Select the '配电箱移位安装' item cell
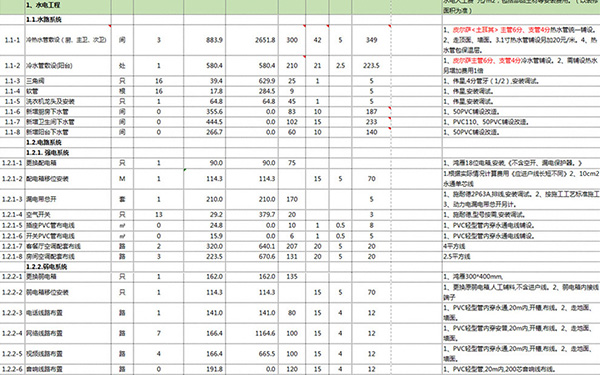This screenshot has width=600, height=375. 68,179
